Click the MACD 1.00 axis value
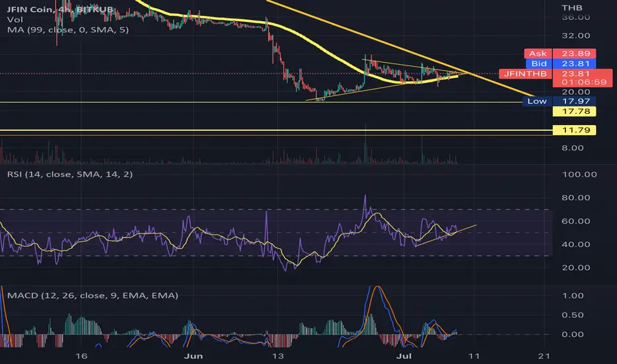Image resolution: width=617 pixels, height=364 pixels. pos(573,296)
